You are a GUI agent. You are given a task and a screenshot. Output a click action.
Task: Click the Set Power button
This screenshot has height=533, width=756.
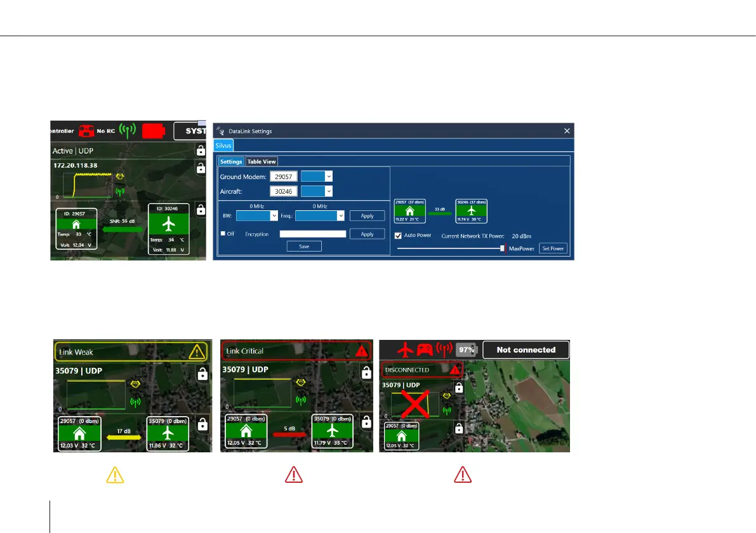click(x=553, y=248)
